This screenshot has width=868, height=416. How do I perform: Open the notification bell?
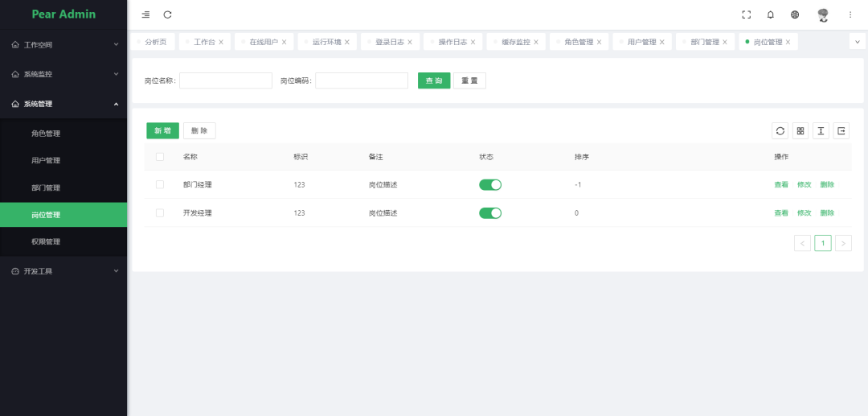point(771,14)
